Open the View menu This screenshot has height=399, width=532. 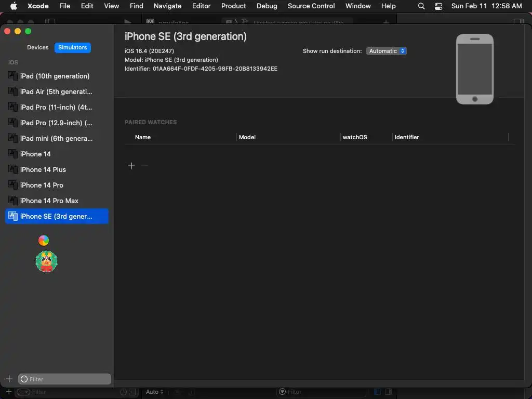(x=112, y=6)
